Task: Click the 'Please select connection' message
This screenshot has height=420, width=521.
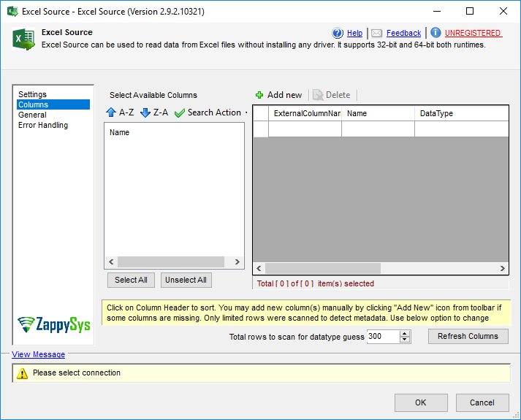Action: pyautogui.click(x=77, y=373)
